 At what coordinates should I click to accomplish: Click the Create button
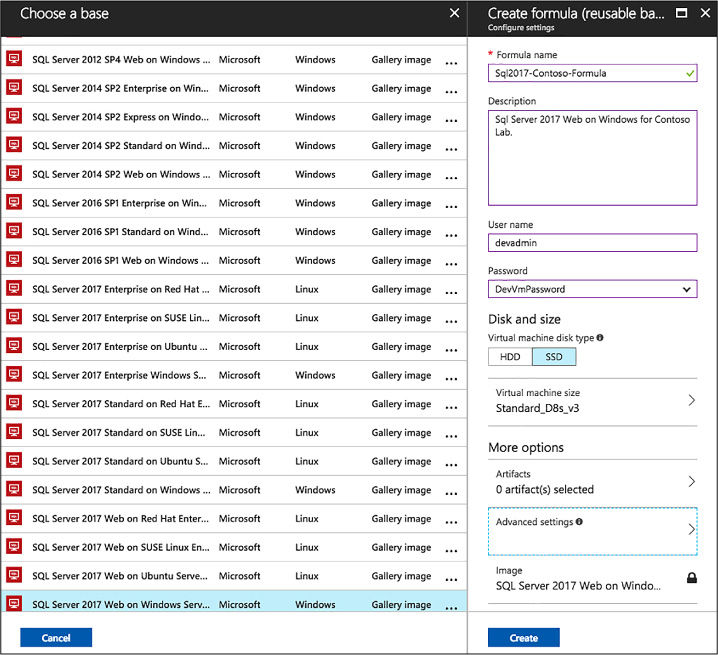524,638
